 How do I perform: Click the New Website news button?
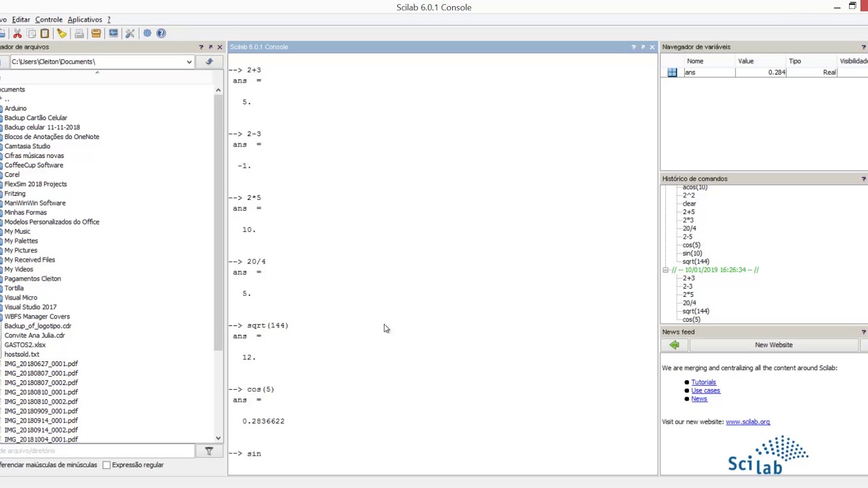[x=774, y=345]
